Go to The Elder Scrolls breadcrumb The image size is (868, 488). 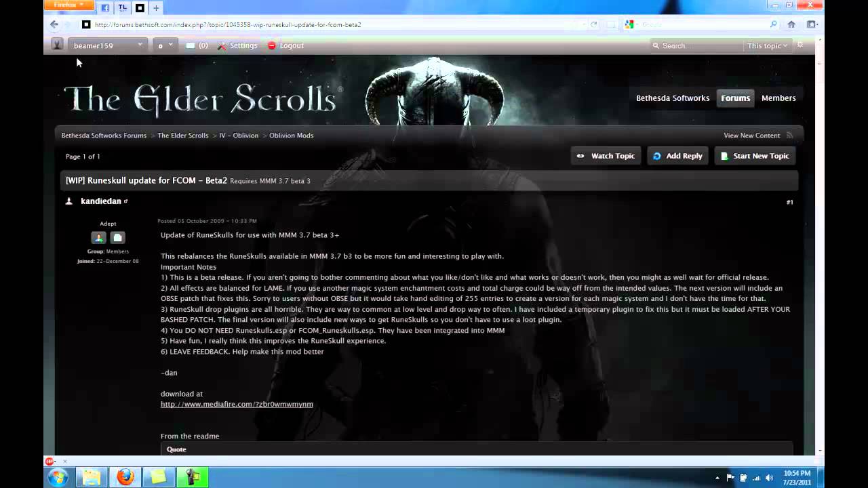(183, 136)
